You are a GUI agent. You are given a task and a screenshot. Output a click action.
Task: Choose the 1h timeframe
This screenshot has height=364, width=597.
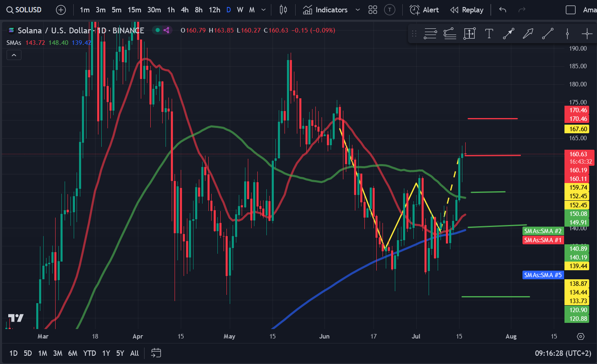pos(171,10)
